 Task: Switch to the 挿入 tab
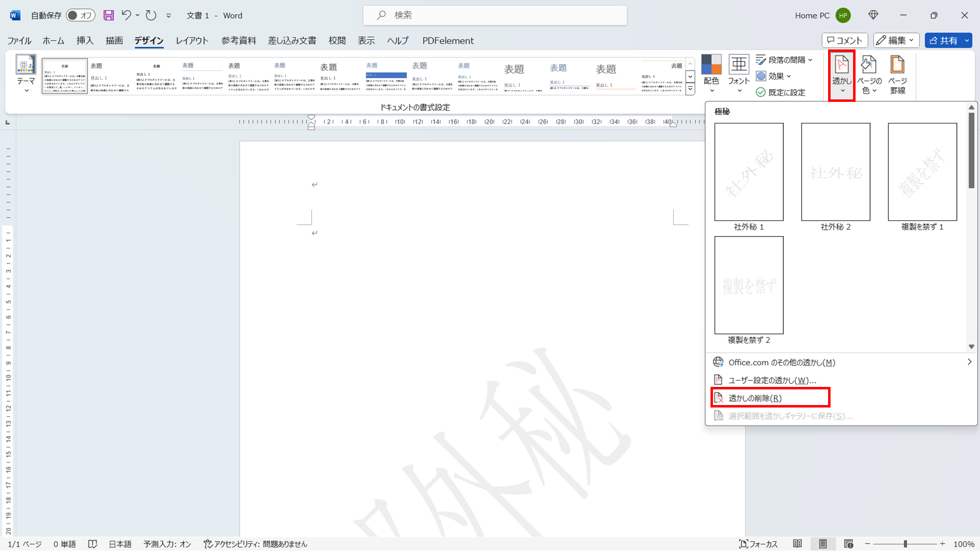(85, 41)
